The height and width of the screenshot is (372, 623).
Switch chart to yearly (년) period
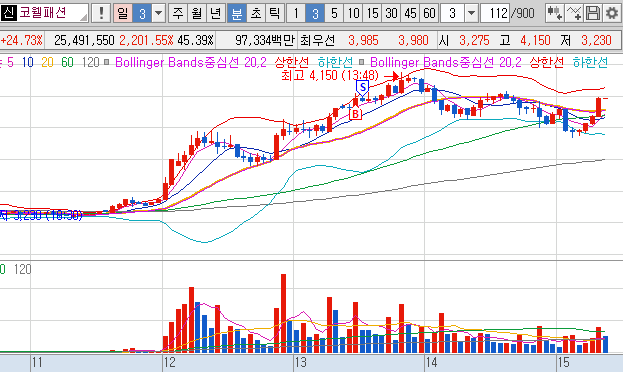click(x=216, y=14)
